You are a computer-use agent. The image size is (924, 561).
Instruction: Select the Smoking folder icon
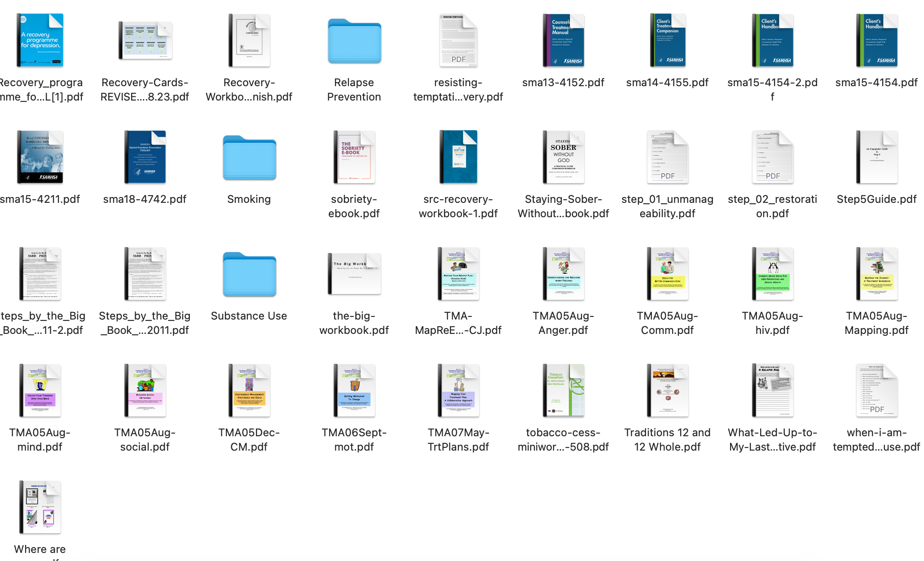pos(249,158)
